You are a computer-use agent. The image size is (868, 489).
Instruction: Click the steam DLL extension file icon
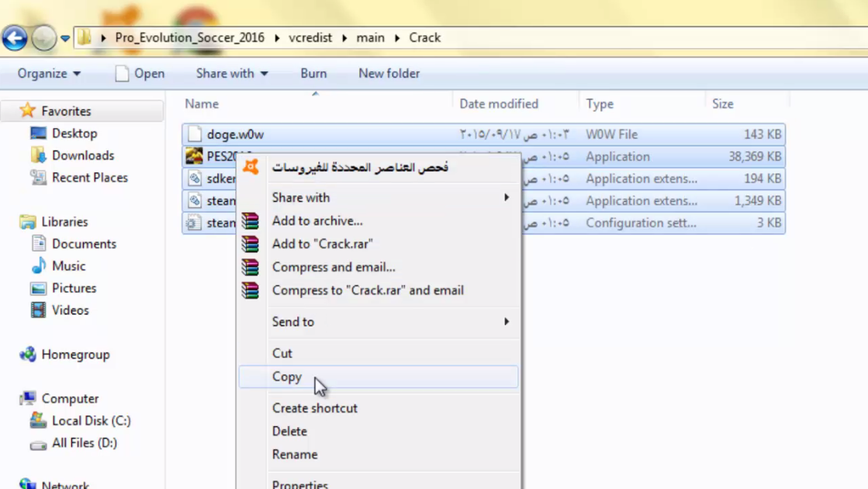(x=194, y=200)
